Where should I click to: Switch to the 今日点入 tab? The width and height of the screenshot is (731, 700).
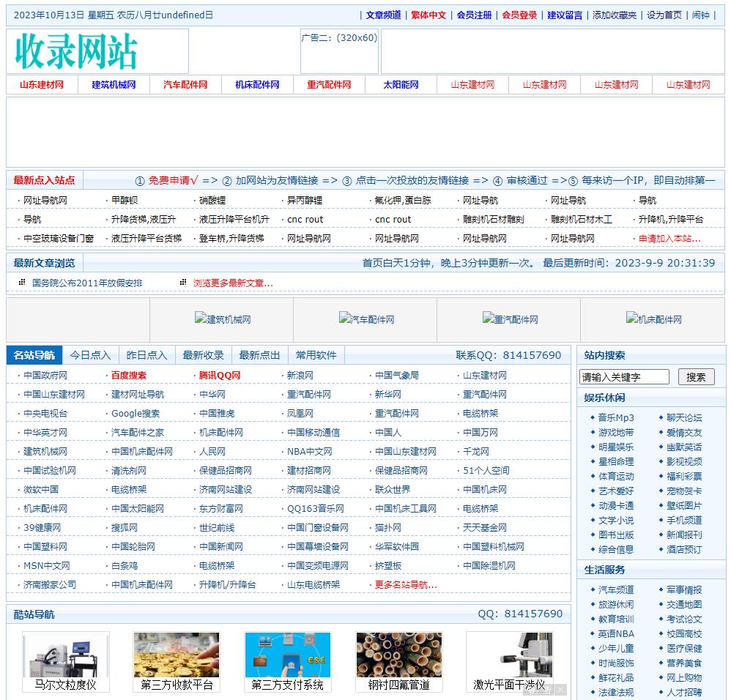tap(90, 355)
